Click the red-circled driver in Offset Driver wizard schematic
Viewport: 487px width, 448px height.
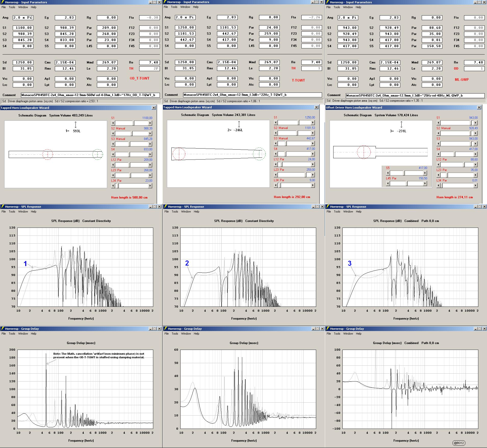coord(364,152)
